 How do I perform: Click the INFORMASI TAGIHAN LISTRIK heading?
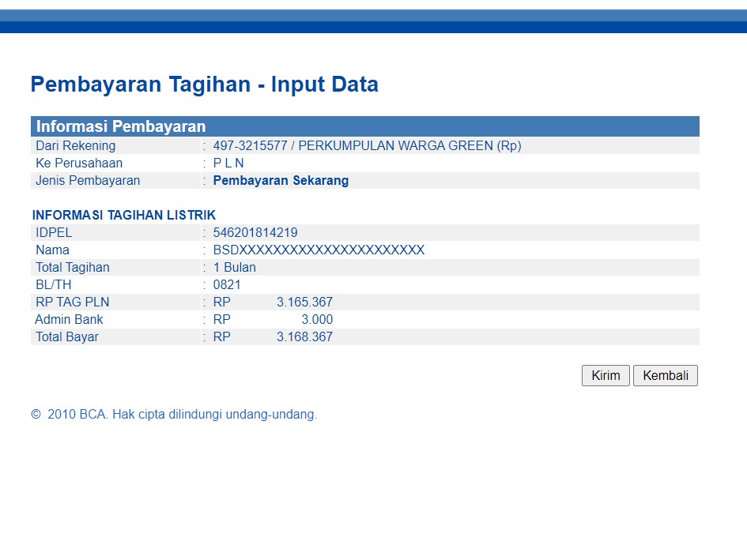click(x=124, y=216)
